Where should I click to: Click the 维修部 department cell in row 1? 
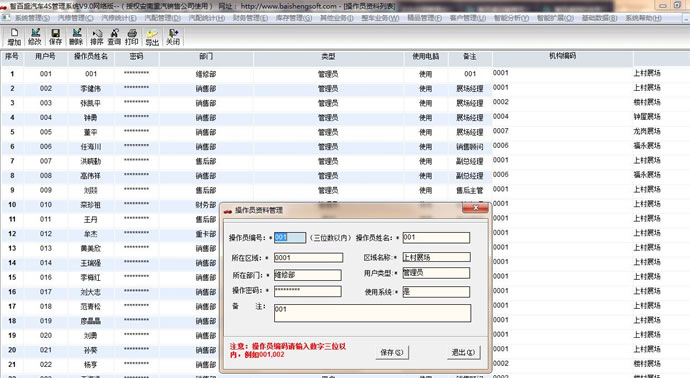tap(206, 74)
